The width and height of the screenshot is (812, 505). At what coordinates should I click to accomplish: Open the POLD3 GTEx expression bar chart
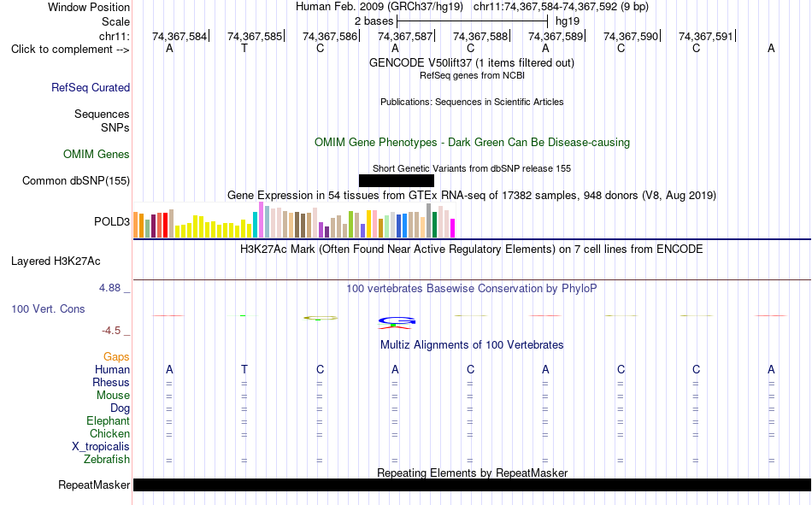click(x=294, y=220)
